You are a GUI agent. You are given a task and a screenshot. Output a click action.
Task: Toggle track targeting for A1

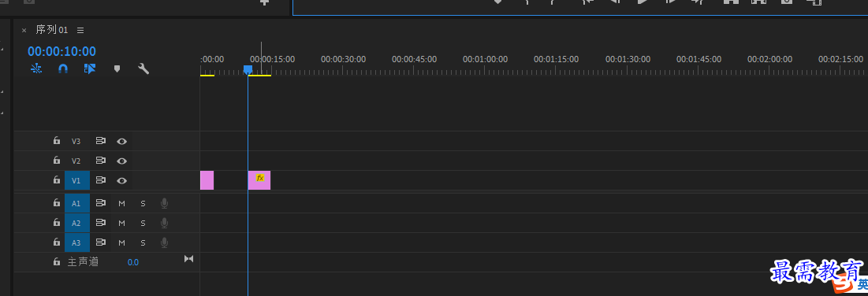tap(77, 204)
